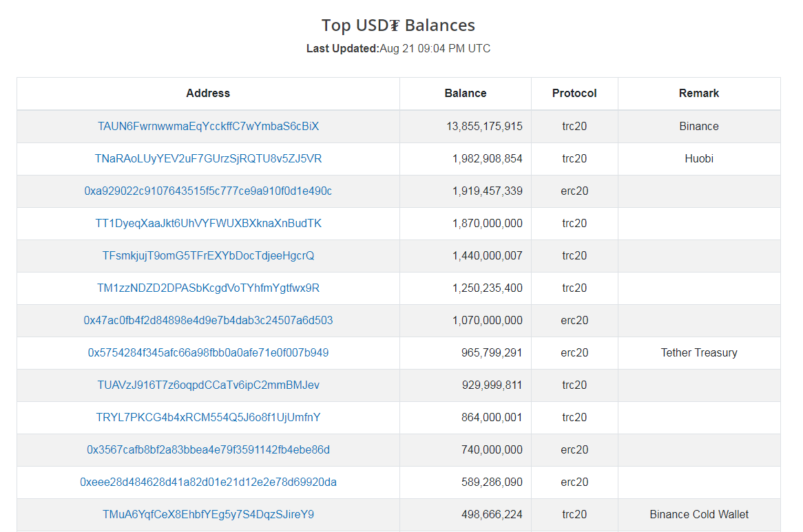Click trc20 protocol beside 864,000,001
Viewport: 803px width, 532px height.
click(x=574, y=418)
